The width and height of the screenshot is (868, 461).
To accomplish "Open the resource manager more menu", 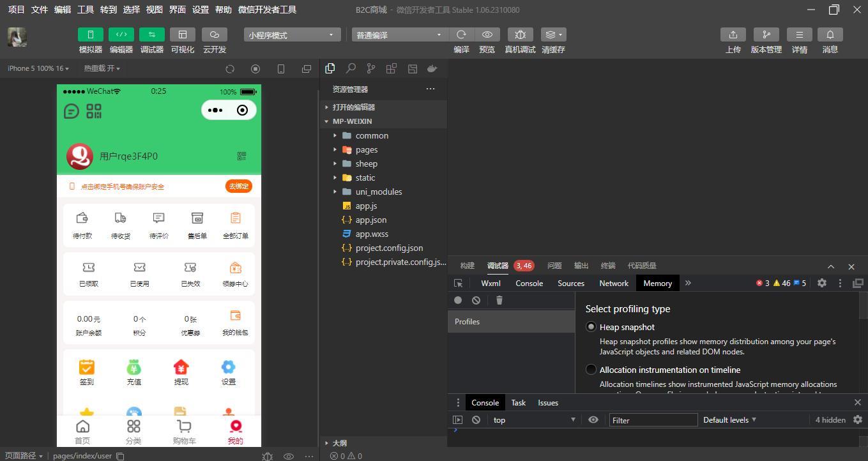I will pyautogui.click(x=430, y=89).
